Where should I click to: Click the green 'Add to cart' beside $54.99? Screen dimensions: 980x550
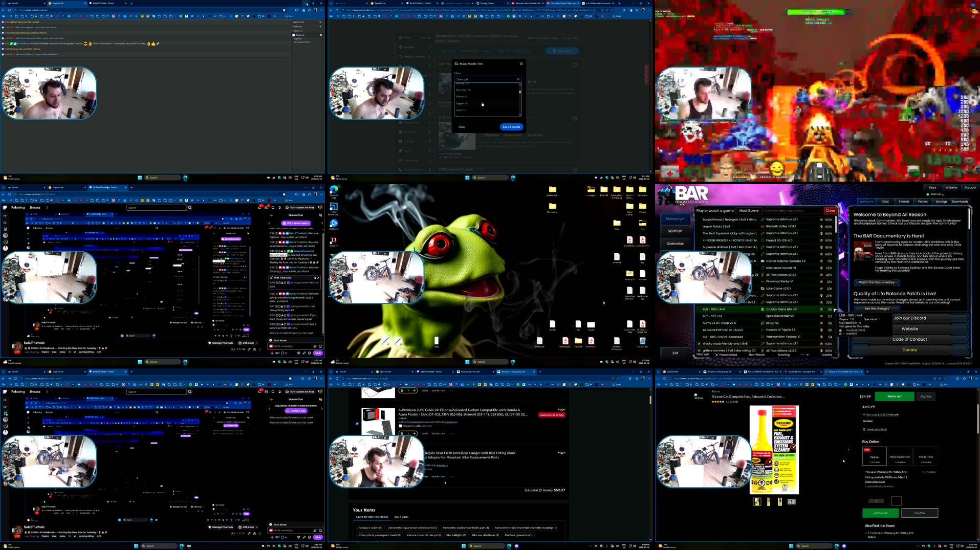click(894, 397)
